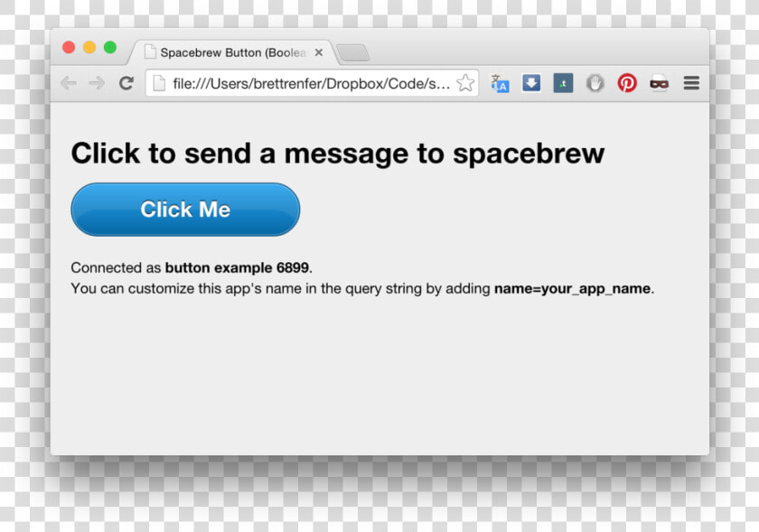Click the browser forward arrow
The height and width of the screenshot is (532, 759).
97,83
